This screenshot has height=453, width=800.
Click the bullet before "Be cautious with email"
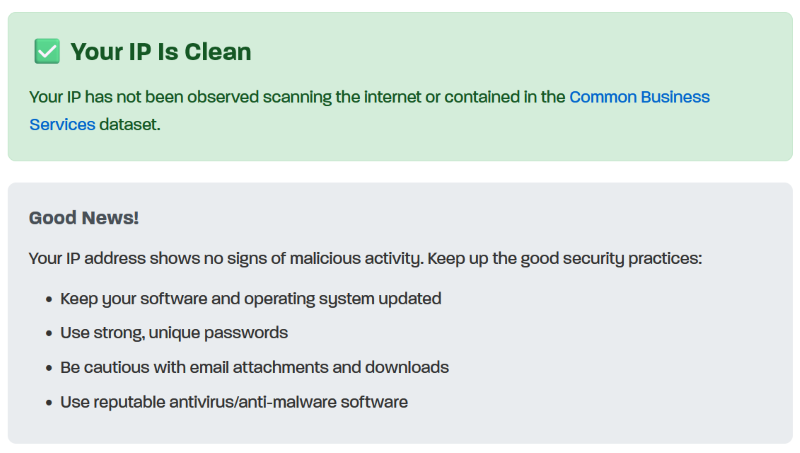point(48,368)
